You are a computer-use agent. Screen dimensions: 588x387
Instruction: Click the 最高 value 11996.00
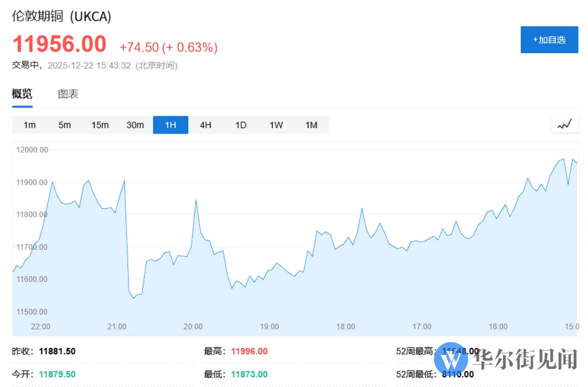[x=249, y=351]
